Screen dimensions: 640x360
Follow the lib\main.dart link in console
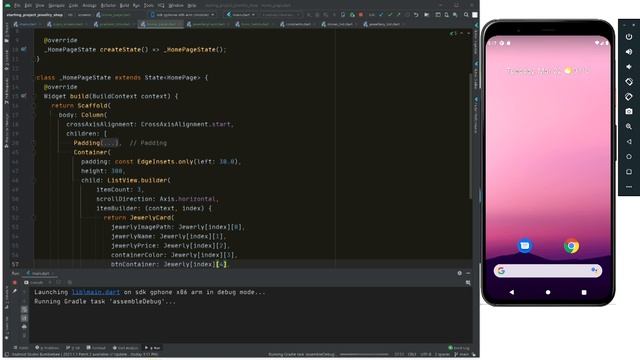click(x=96, y=292)
